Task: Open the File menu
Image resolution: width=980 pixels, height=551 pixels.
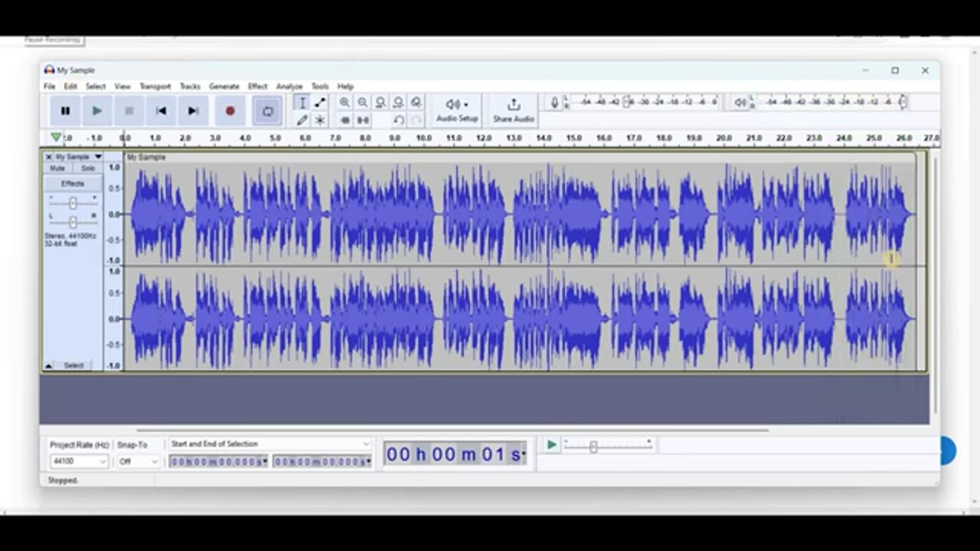Action: 49,86
